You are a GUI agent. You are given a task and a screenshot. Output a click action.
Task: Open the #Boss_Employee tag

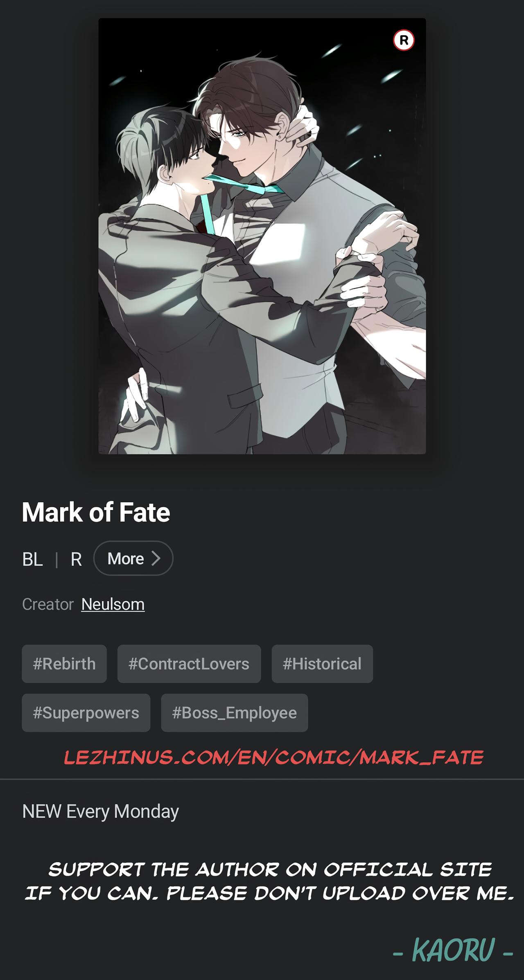point(235,713)
